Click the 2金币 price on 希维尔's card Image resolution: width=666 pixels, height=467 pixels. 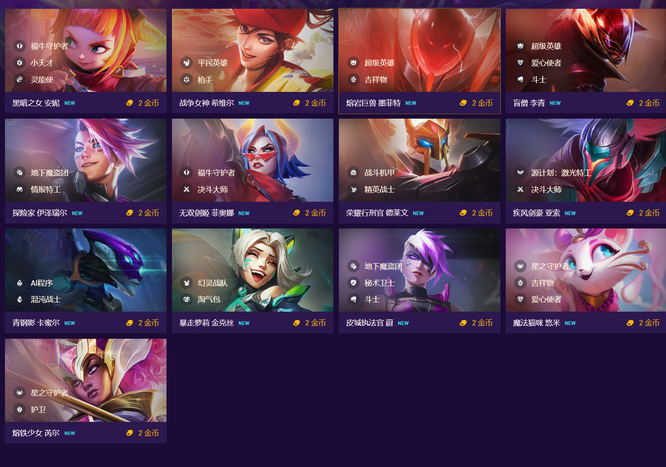315,103
